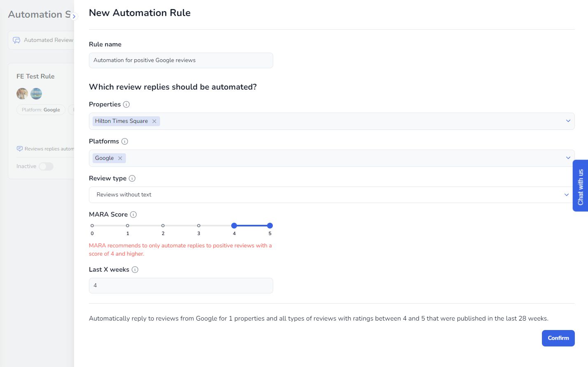Focus the Last X weeks input field
Viewport: 588px width, 367px height.
[x=181, y=286]
